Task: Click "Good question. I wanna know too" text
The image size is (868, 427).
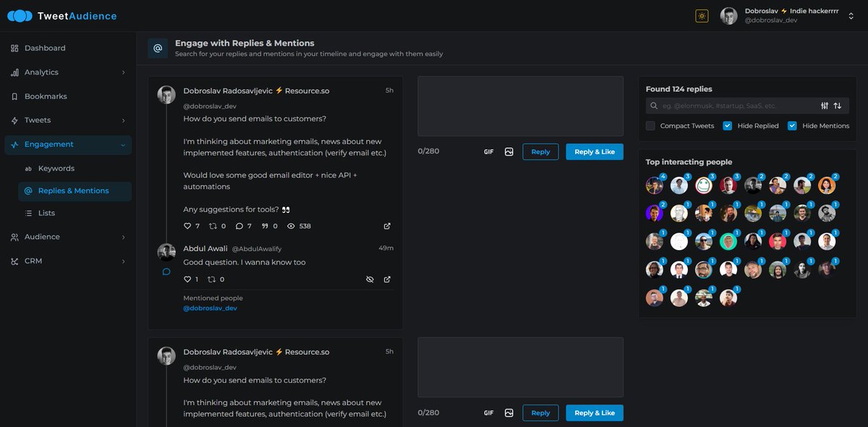Action: point(244,262)
